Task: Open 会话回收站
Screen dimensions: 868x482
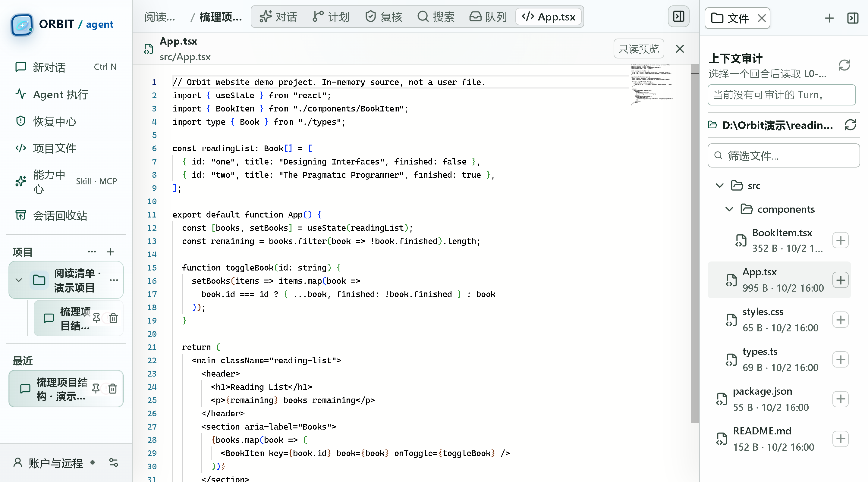Action: (66, 215)
